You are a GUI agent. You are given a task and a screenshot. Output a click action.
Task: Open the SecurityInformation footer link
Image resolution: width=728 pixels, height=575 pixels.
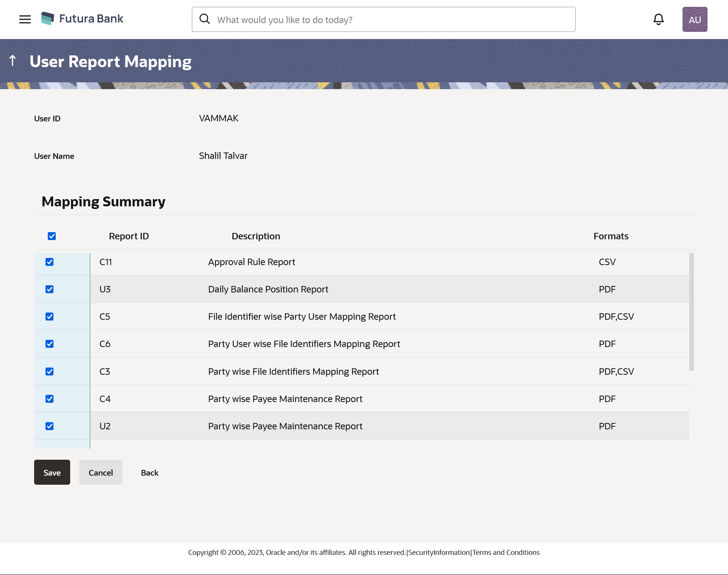point(439,553)
